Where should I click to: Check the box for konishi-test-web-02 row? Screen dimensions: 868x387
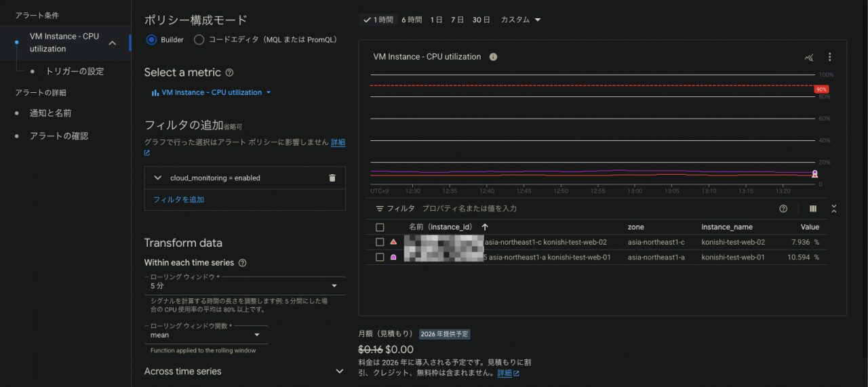coord(380,242)
